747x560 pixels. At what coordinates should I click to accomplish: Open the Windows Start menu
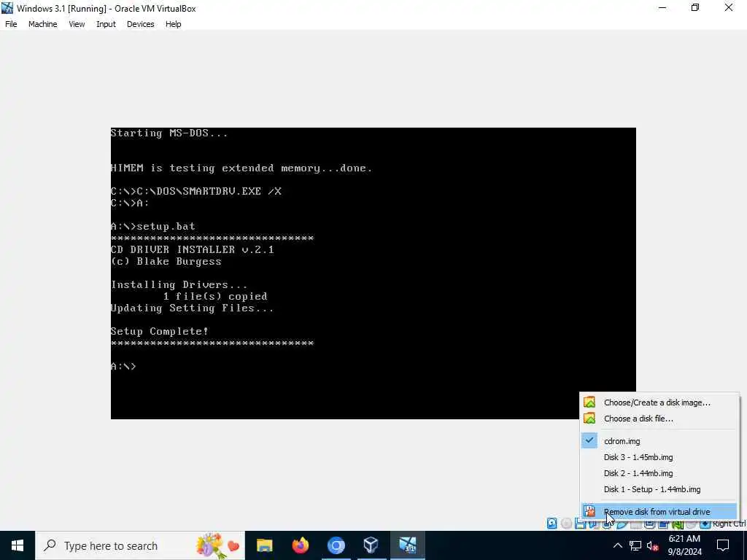coord(18,545)
